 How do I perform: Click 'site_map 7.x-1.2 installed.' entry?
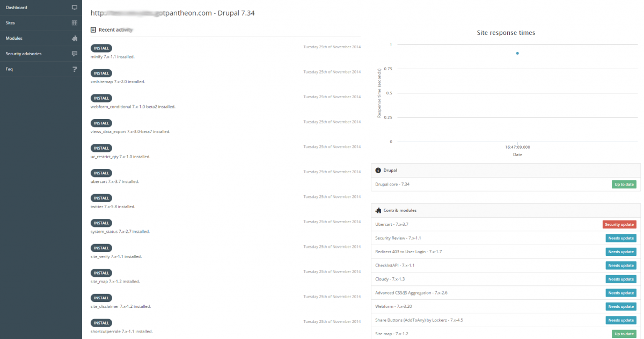(x=115, y=281)
